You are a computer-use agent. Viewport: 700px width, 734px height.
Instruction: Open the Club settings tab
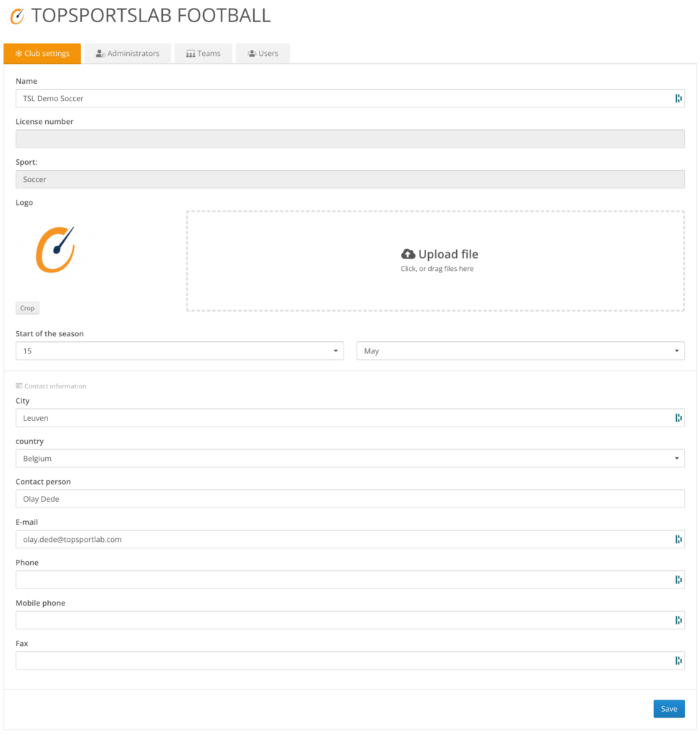(x=42, y=53)
